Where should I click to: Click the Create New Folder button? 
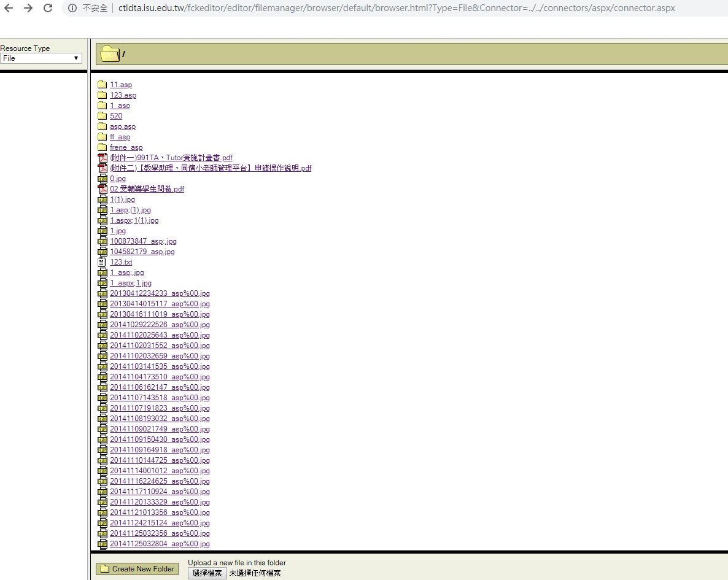(x=137, y=569)
